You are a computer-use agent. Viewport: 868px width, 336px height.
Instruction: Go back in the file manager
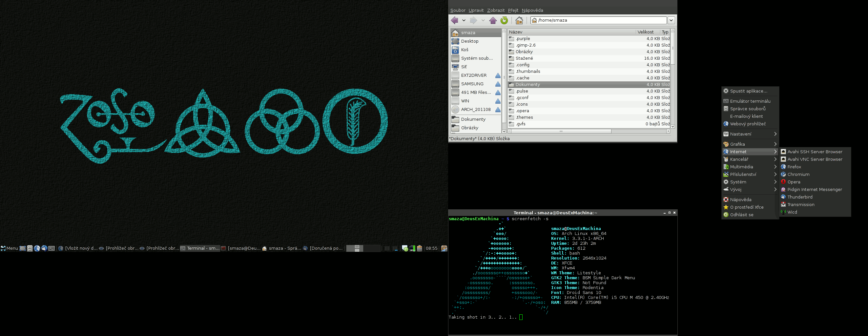coord(455,20)
